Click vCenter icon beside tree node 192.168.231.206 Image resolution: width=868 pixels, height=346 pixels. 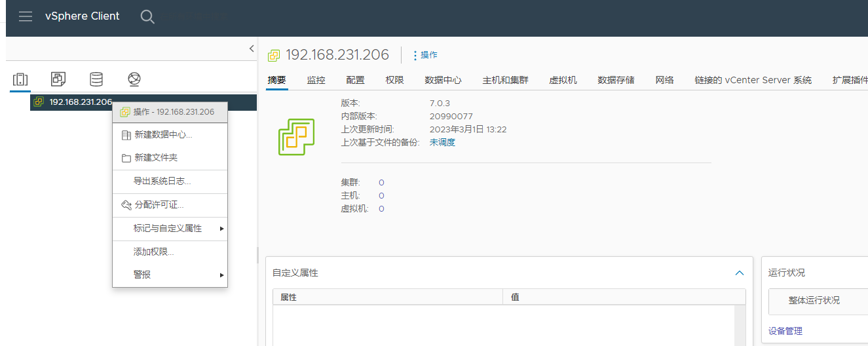pos(39,102)
